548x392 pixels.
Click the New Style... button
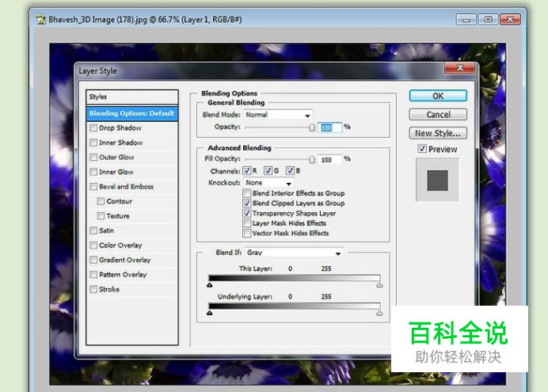[x=438, y=133]
